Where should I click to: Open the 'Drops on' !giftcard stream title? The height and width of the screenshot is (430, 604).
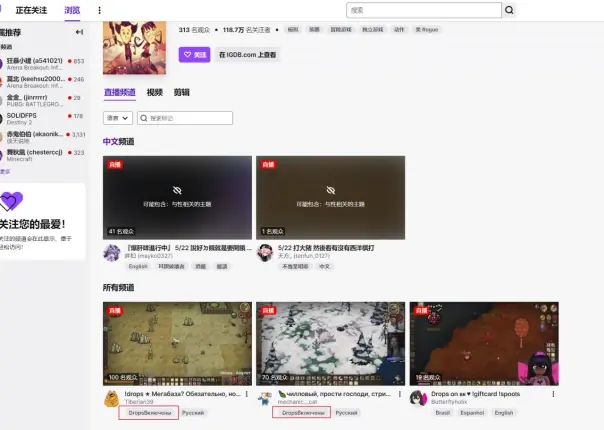click(476, 394)
